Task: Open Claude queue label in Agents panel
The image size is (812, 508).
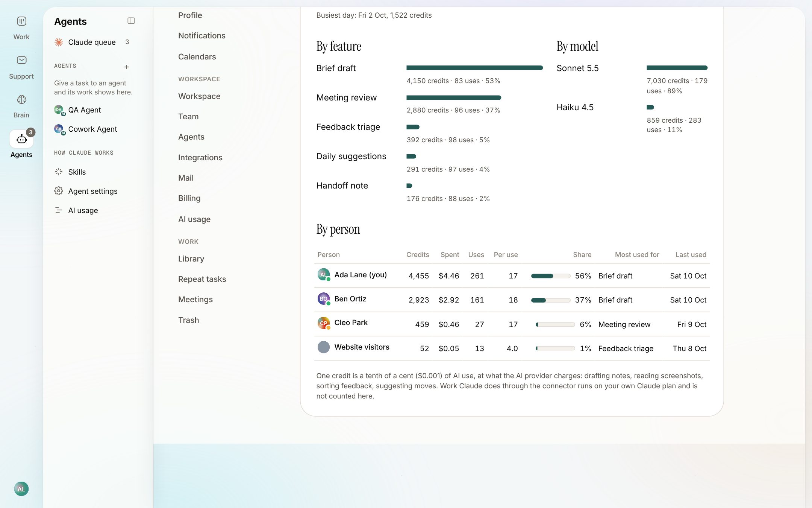Action: (92, 42)
